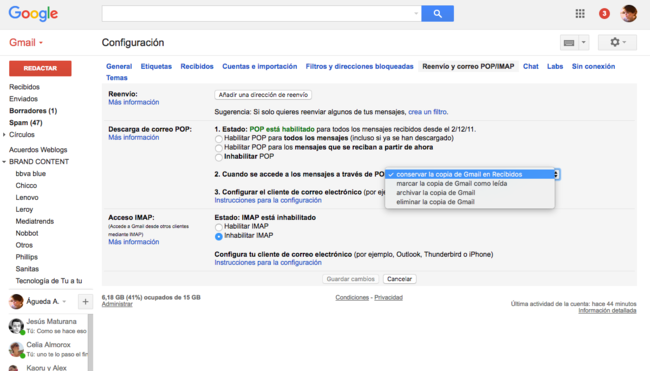Switch to the Etiquetas tab

point(156,66)
